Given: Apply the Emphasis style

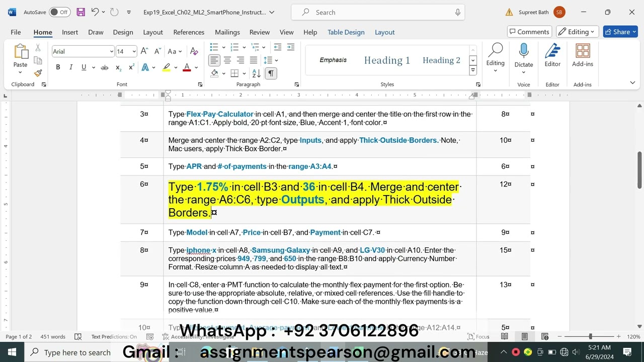Looking at the screenshot, I should point(333,60).
